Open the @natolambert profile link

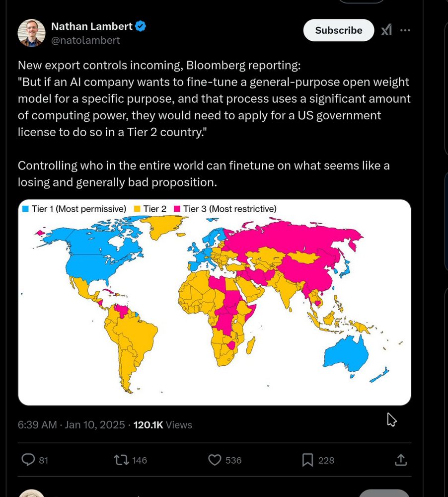86,40
